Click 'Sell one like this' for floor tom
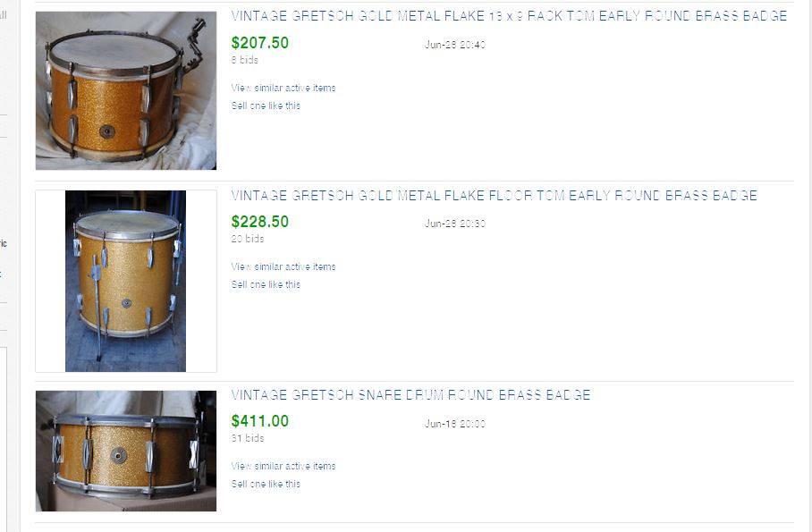 point(266,284)
